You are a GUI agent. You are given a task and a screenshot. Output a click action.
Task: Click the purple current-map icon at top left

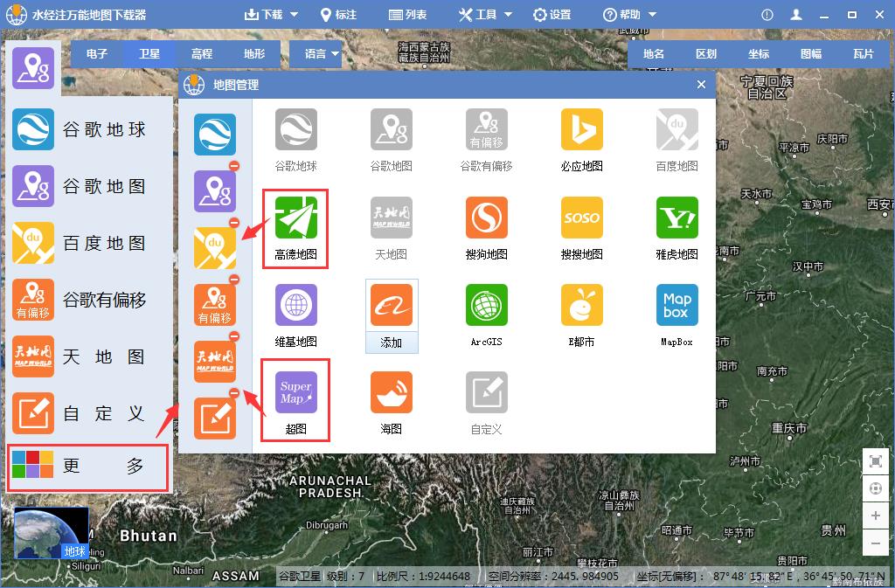[33, 68]
